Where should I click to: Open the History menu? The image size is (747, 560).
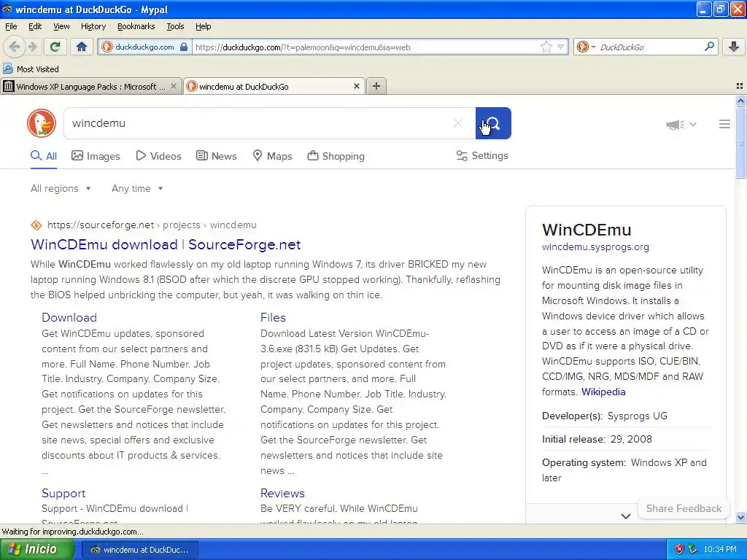[93, 26]
